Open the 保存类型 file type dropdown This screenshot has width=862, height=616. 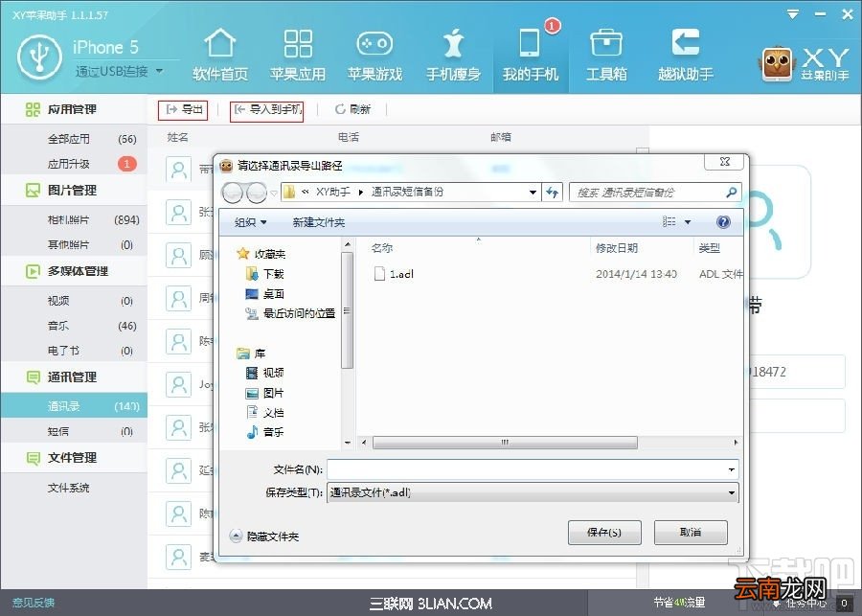533,492
